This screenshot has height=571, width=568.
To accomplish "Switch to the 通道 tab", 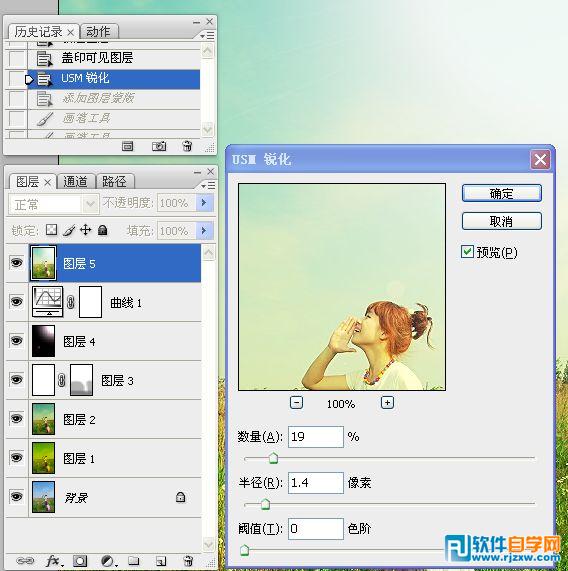I will click(75, 181).
